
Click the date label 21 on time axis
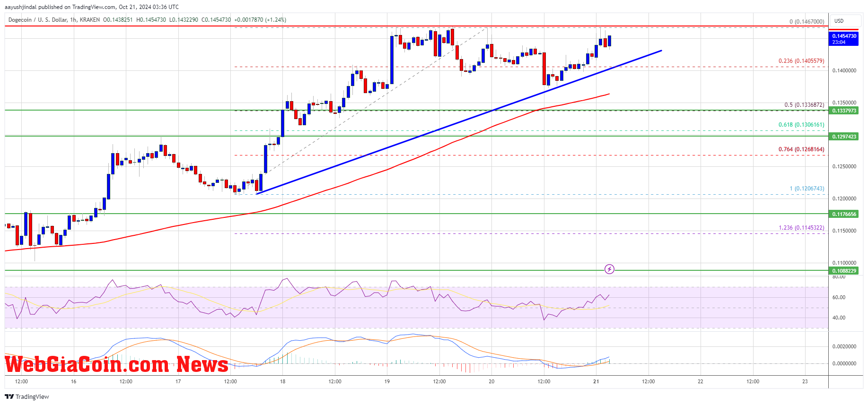click(596, 381)
